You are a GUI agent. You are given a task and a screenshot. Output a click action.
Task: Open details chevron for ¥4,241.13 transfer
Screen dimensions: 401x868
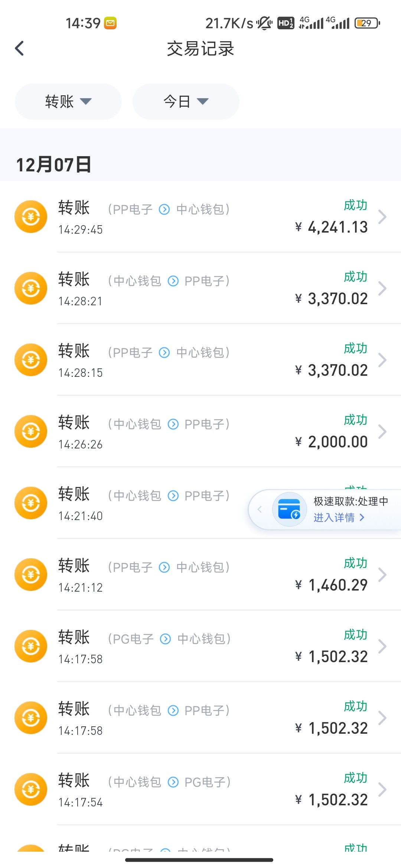382,217
